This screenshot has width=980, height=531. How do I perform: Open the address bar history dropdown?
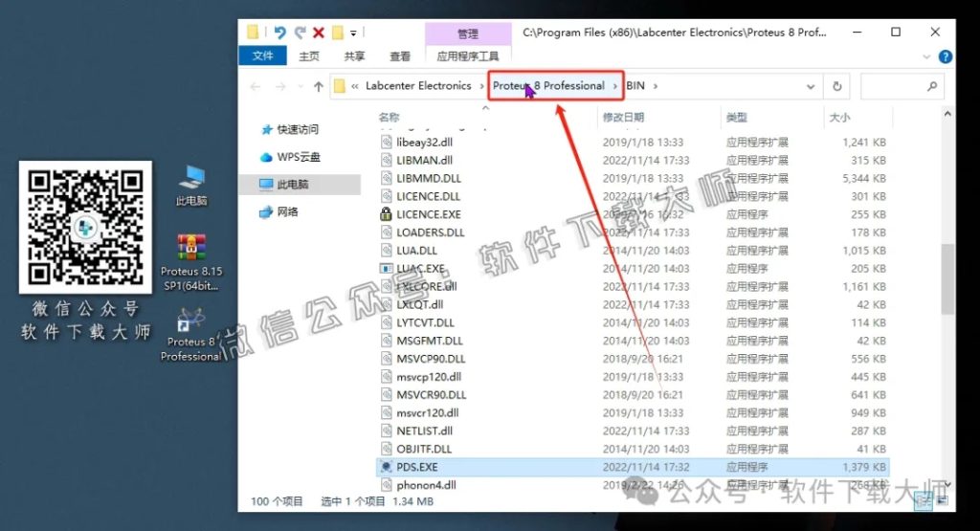(811, 86)
